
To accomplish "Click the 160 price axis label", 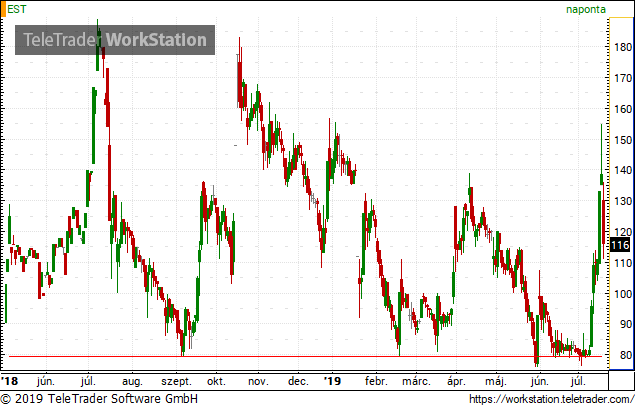I will pyautogui.click(x=623, y=109).
